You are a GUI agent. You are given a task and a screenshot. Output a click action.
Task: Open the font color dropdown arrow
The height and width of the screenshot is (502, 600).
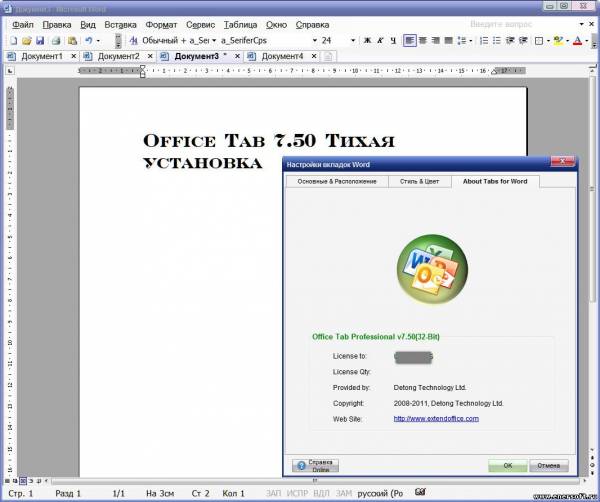(x=587, y=41)
